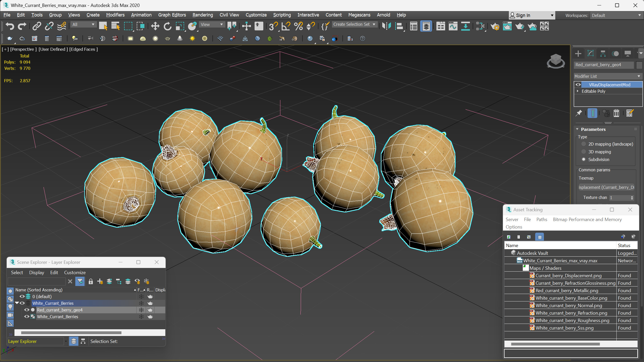Open the Create tab plus icon in command panel

[578, 53]
